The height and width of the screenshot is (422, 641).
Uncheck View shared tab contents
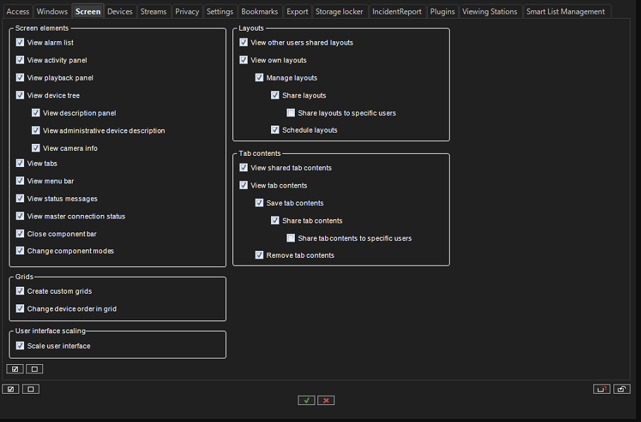point(244,167)
